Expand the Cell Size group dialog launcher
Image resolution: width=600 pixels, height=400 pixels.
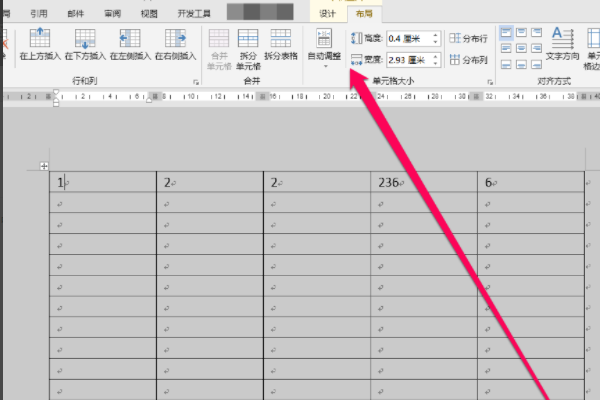pos(490,82)
